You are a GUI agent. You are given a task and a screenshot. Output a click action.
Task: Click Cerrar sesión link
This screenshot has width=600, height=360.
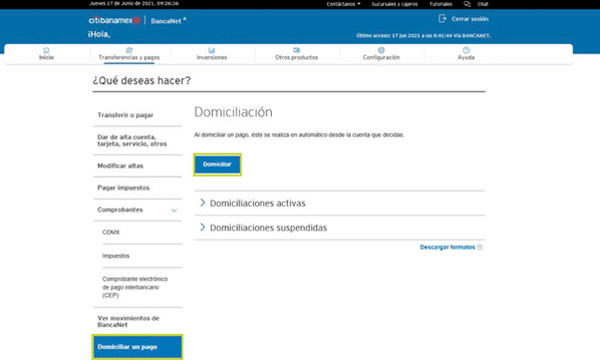coord(470,19)
